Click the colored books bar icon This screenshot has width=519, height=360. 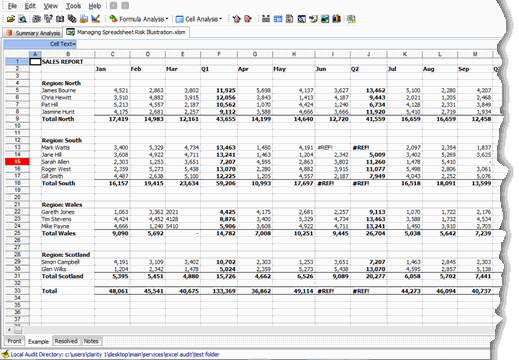pos(337,19)
